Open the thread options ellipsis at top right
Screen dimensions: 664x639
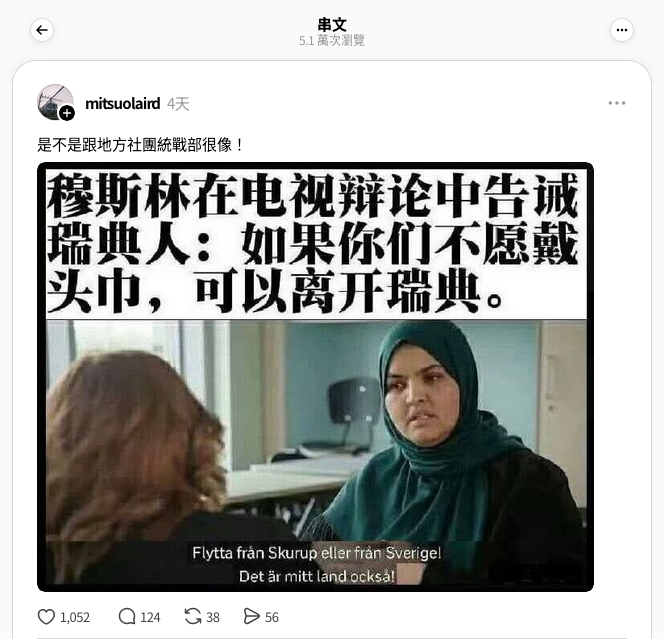coord(622,30)
